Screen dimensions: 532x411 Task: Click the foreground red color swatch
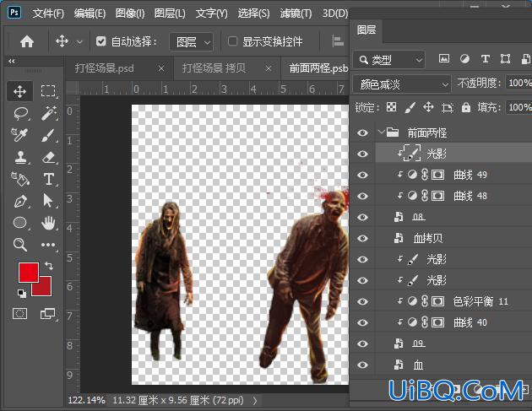[x=28, y=273]
